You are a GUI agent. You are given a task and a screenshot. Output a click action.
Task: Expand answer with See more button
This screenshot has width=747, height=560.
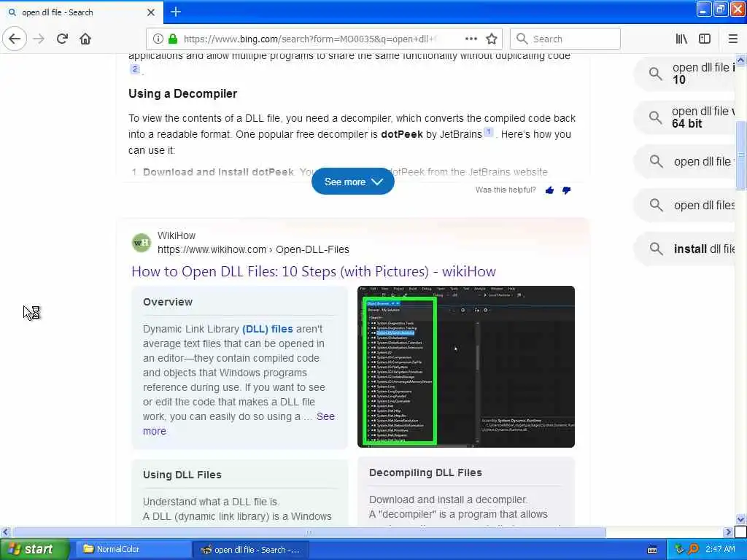(x=352, y=182)
